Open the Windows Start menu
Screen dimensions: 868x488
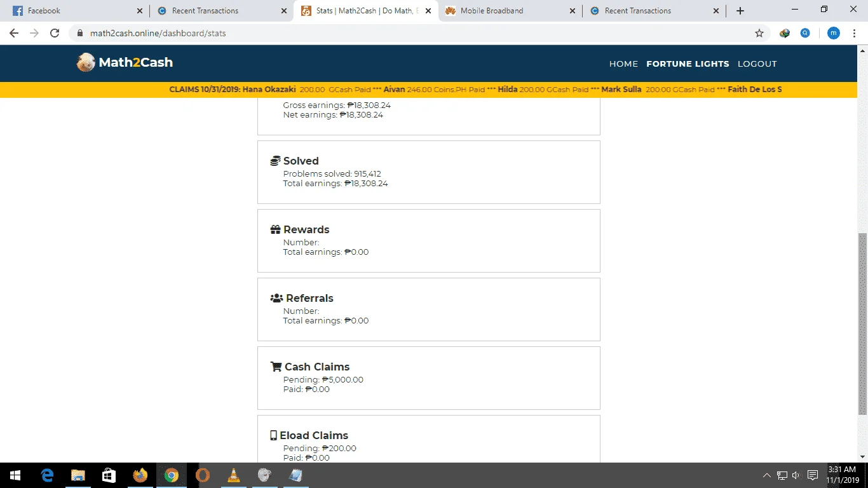click(x=15, y=475)
